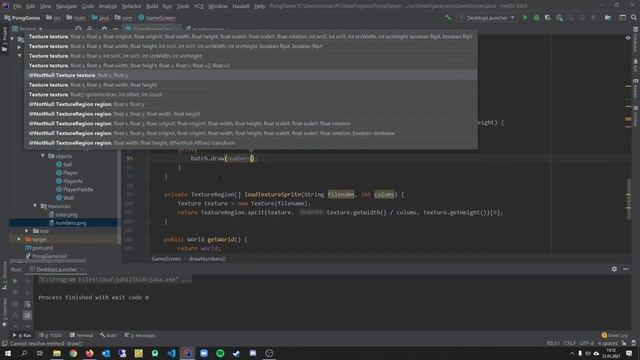Image resolution: width=640 pixels, height=360 pixels.
Task: Select the DesktopLauncher run tab
Action: click(x=56, y=269)
